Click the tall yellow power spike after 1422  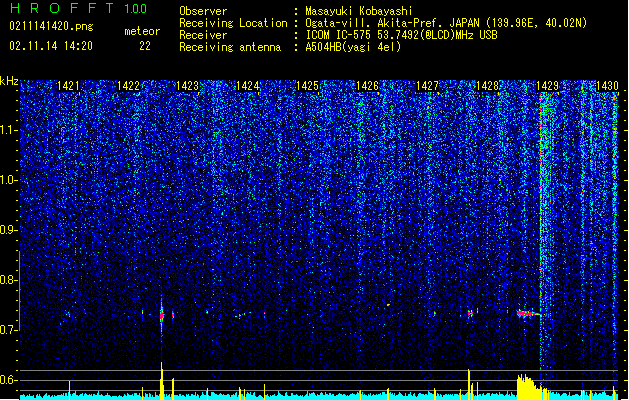[x=162, y=381]
